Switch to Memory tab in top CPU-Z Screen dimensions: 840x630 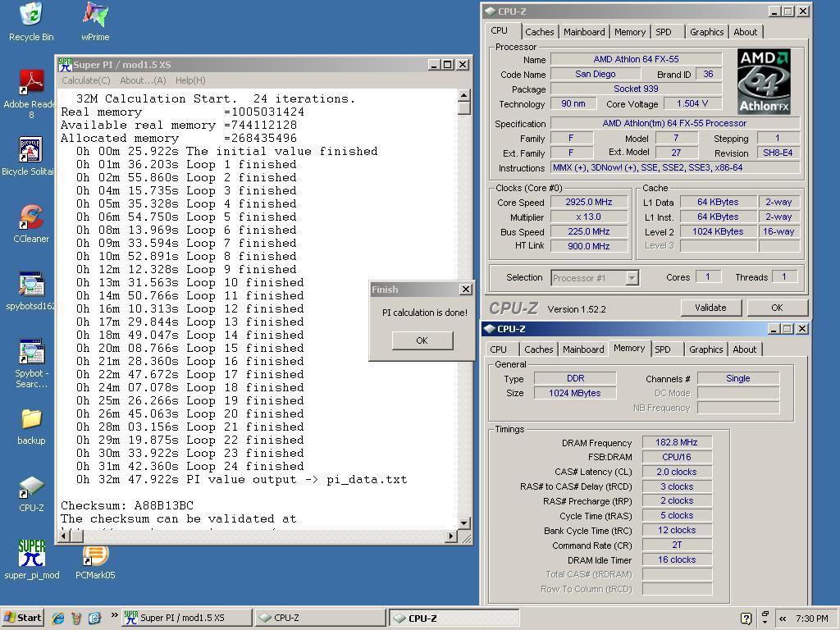630,32
